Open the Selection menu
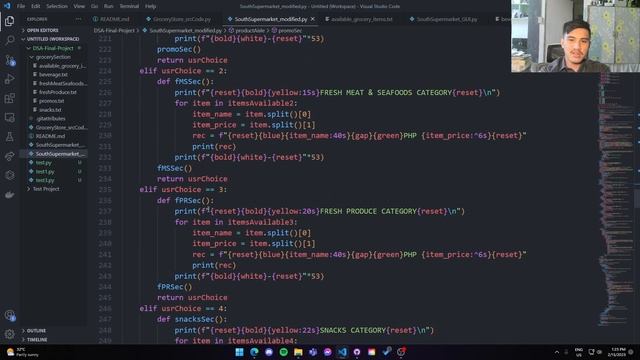Image resolution: width=640 pixels, height=360 pixels. coord(57,6)
